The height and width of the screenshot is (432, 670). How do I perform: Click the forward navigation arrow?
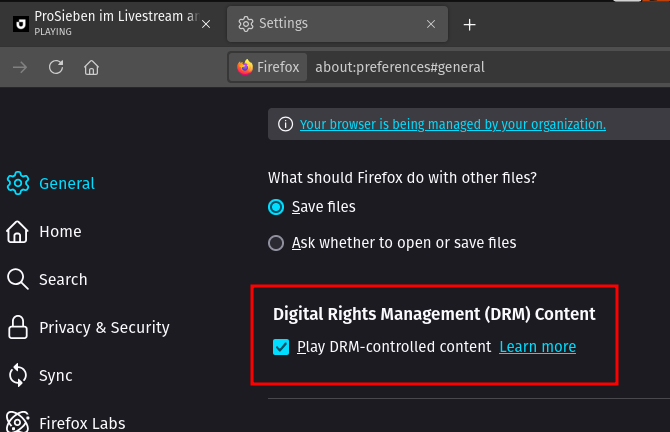coord(20,67)
